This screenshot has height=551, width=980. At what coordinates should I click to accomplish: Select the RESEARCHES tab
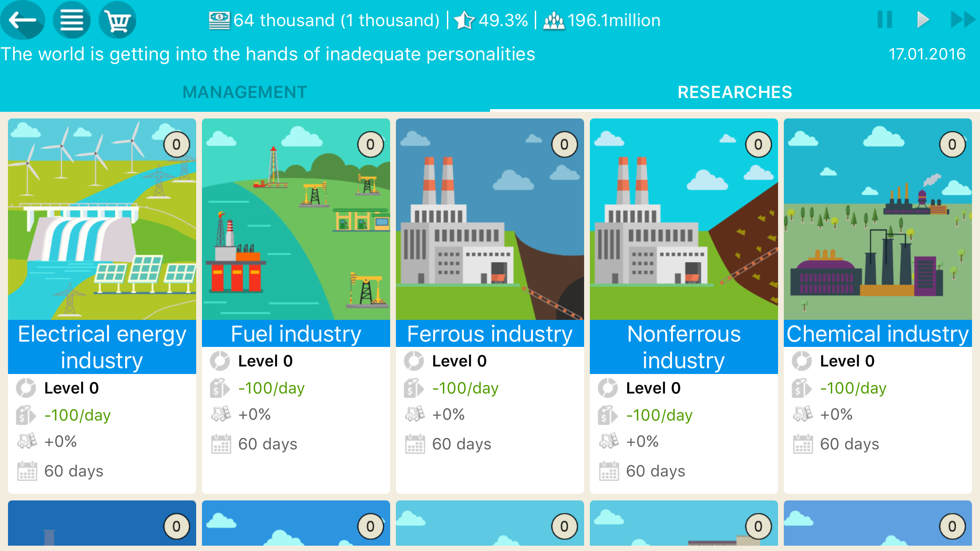coord(735,92)
